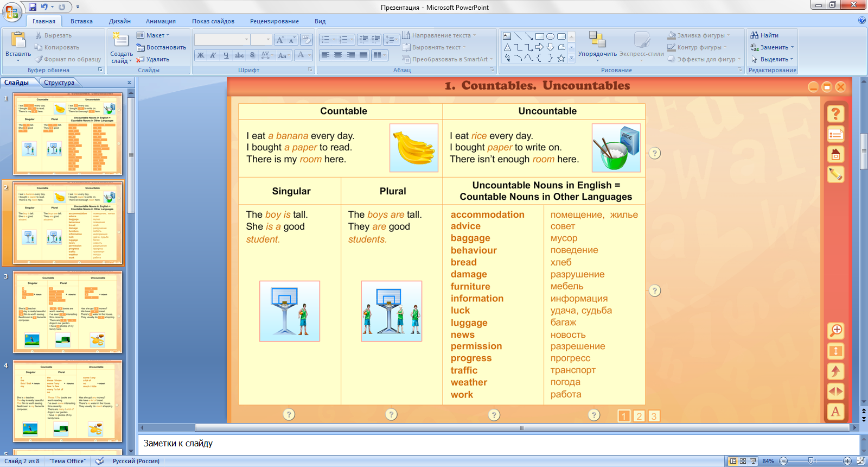
Task: Switch to Slide Sorter view
Action: coord(743,461)
